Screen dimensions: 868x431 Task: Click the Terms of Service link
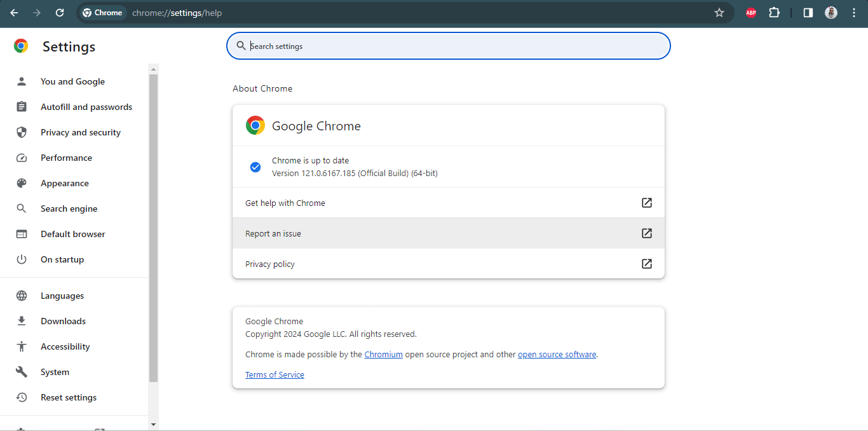click(x=275, y=374)
